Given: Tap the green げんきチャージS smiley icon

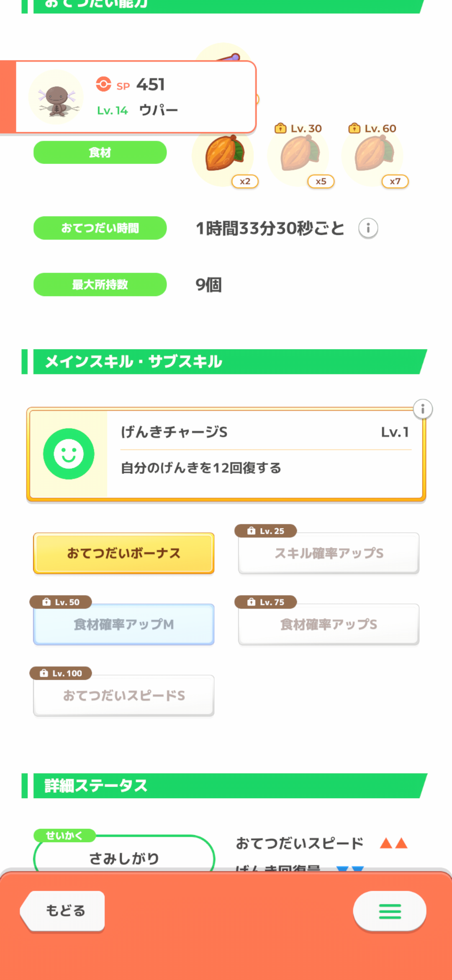Looking at the screenshot, I should coord(69,454).
